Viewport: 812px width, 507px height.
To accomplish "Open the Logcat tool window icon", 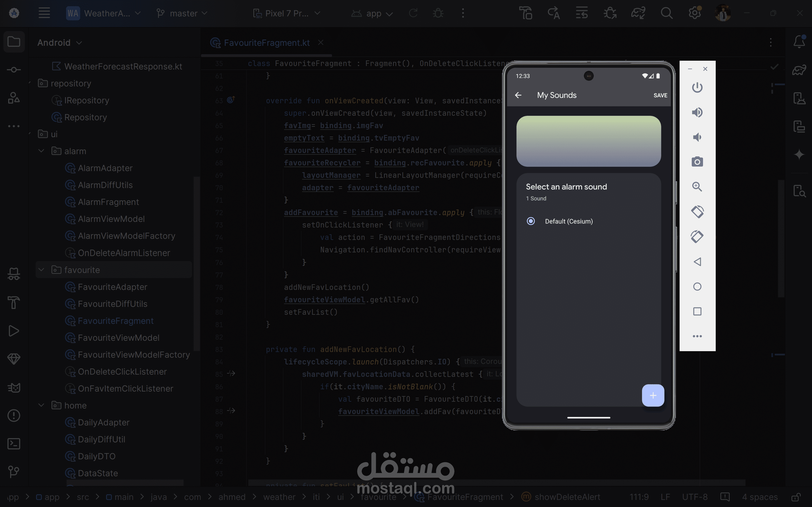I will (14, 388).
